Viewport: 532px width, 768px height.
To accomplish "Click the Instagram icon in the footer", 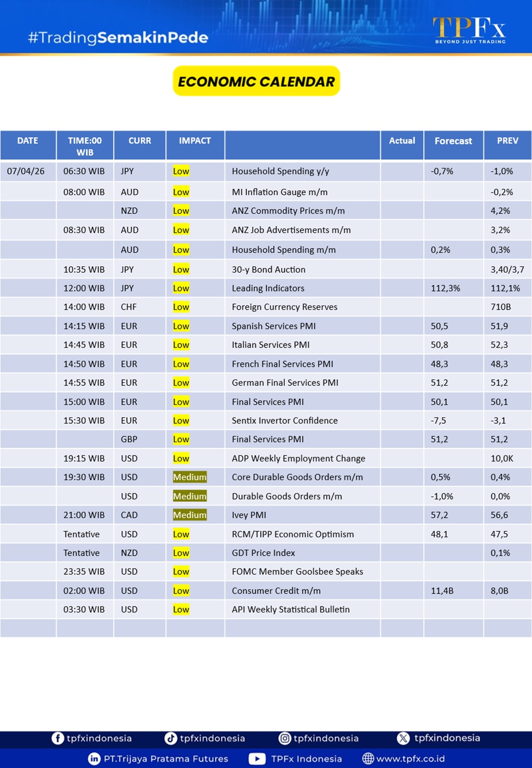I will (x=284, y=738).
